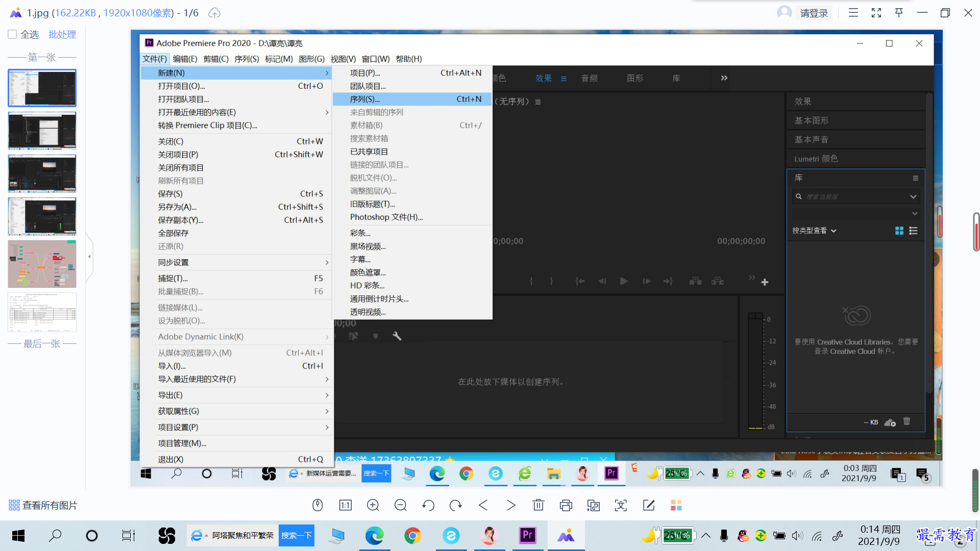Click the wrench settings icon in timeline
Screen dimensions: 980x551
point(397,336)
